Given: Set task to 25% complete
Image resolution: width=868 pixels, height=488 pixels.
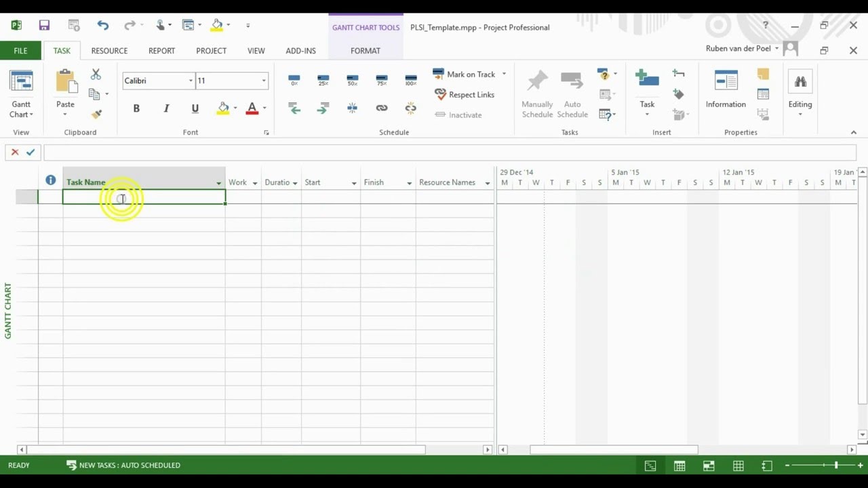Looking at the screenshot, I should pyautogui.click(x=323, y=81).
